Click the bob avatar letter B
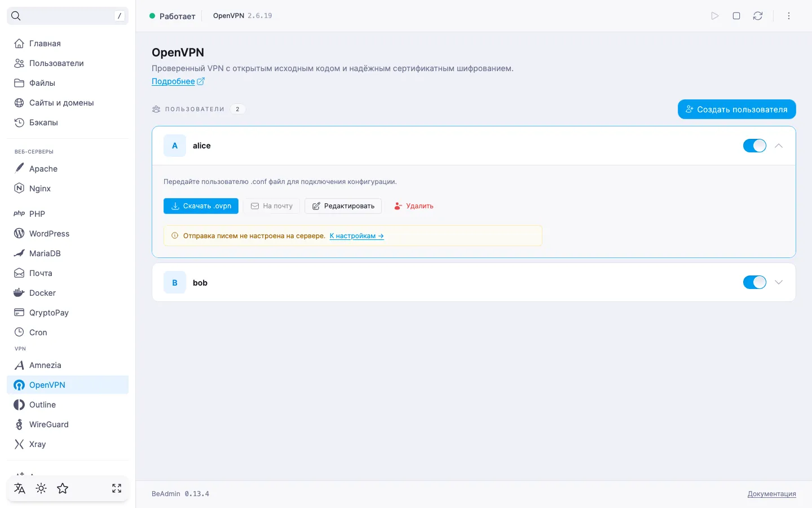This screenshot has height=508, width=812. pyautogui.click(x=175, y=282)
